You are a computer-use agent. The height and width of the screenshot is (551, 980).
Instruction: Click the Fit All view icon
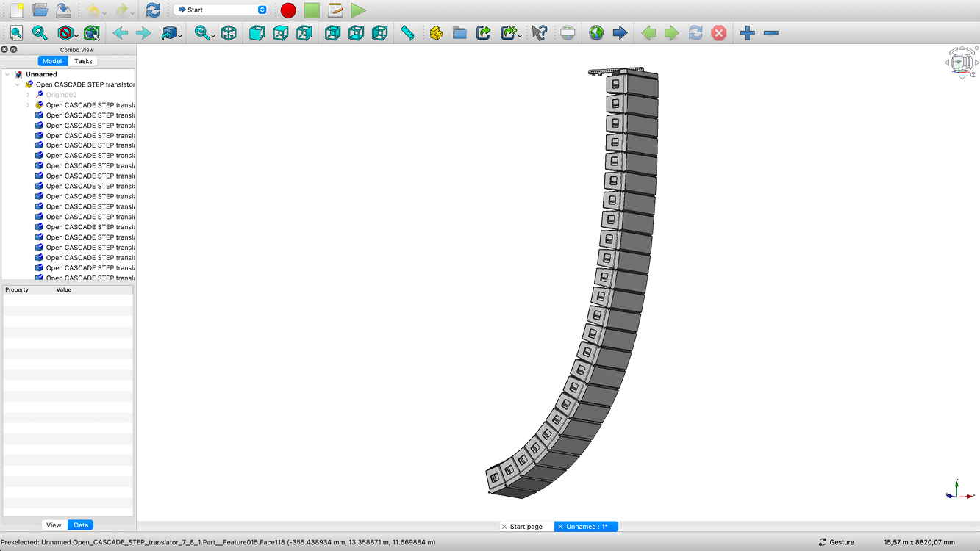[x=16, y=33]
